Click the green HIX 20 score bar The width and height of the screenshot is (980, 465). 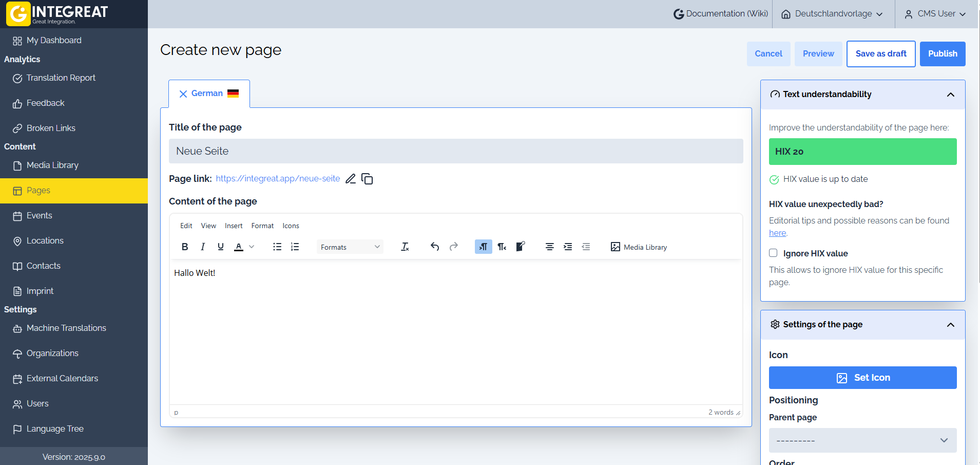pyautogui.click(x=863, y=152)
